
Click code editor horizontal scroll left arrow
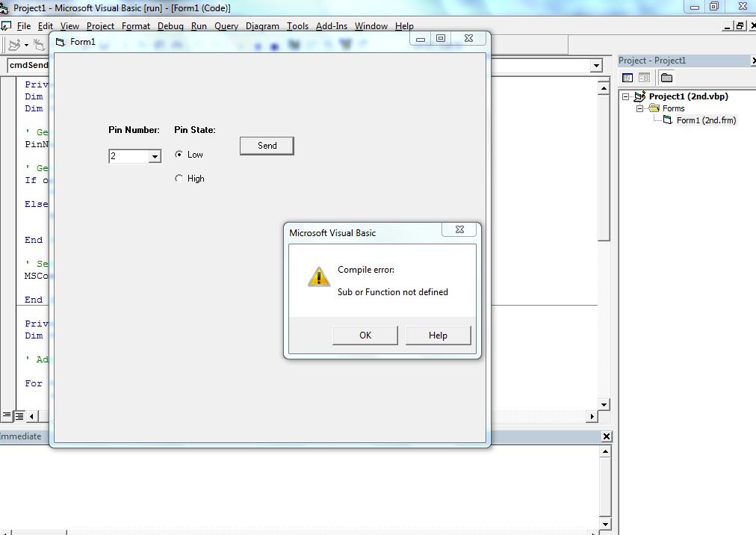[32, 416]
